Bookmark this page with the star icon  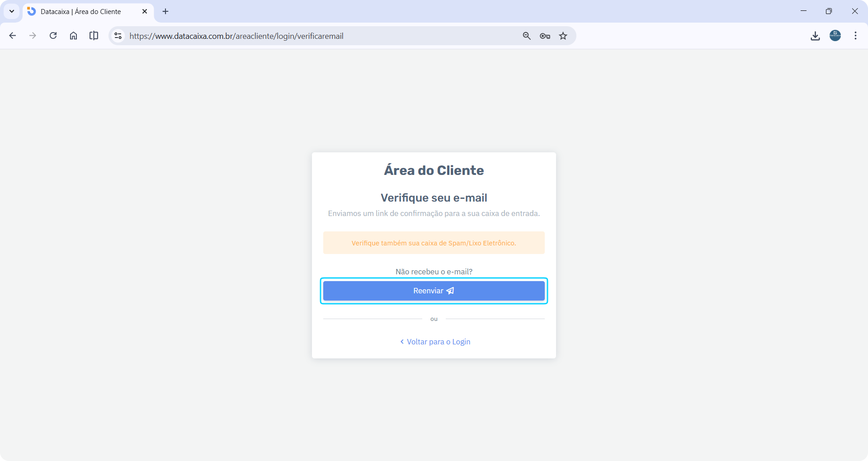[563, 36]
